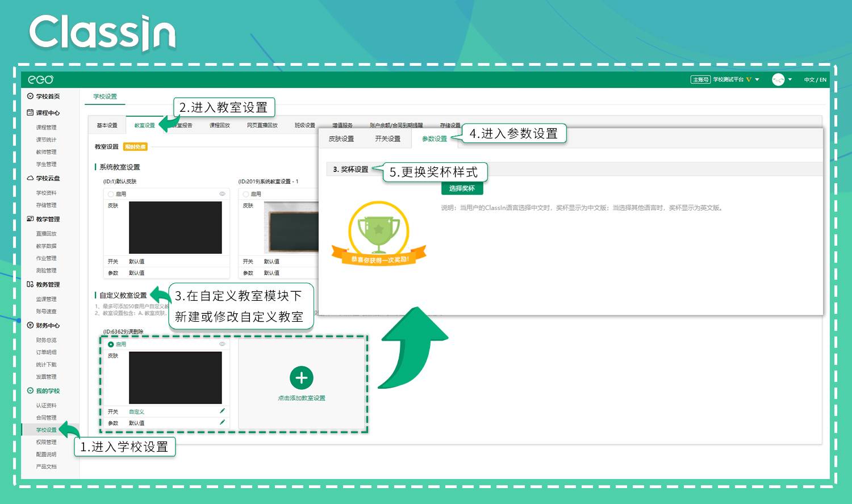Click the 课程中心 calendar icon
852x504 pixels.
coord(30,112)
